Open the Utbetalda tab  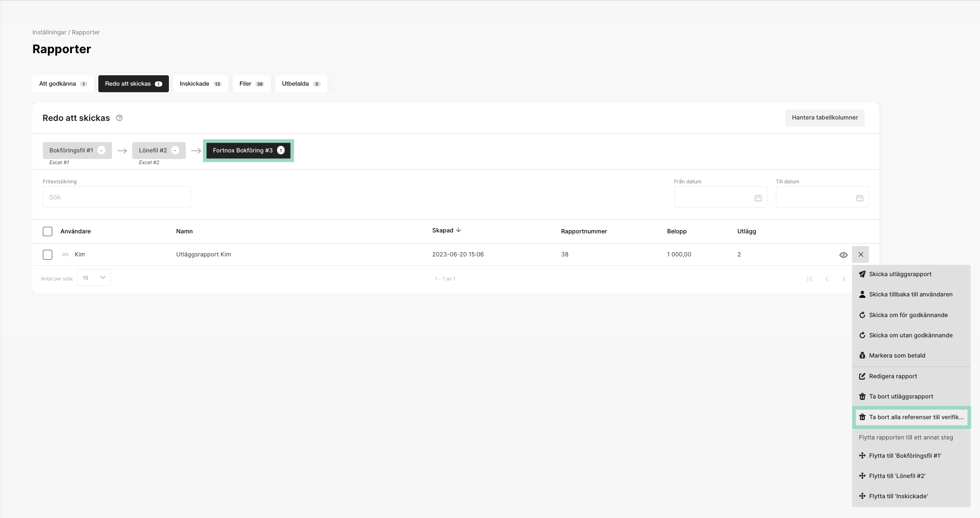pyautogui.click(x=301, y=84)
